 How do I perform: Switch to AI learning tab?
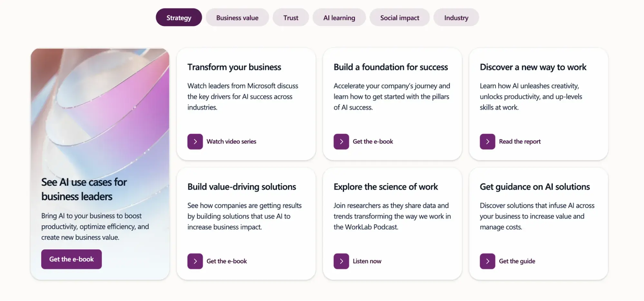(x=339, y=18)
